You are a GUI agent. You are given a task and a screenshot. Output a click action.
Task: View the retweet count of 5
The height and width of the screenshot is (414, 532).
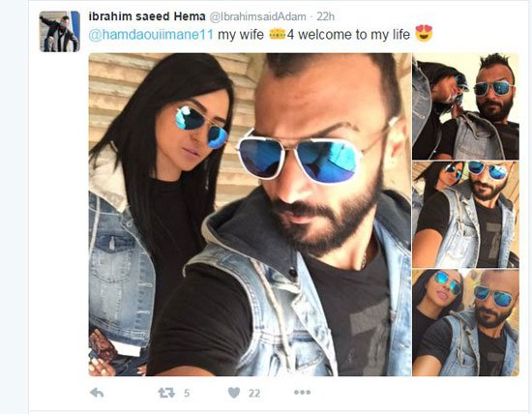(187, 394)
